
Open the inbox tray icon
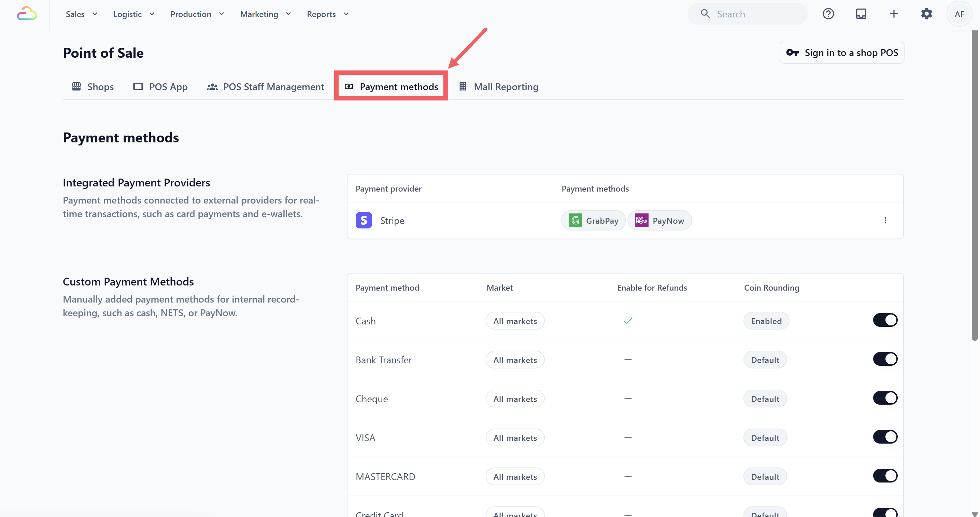861,14
